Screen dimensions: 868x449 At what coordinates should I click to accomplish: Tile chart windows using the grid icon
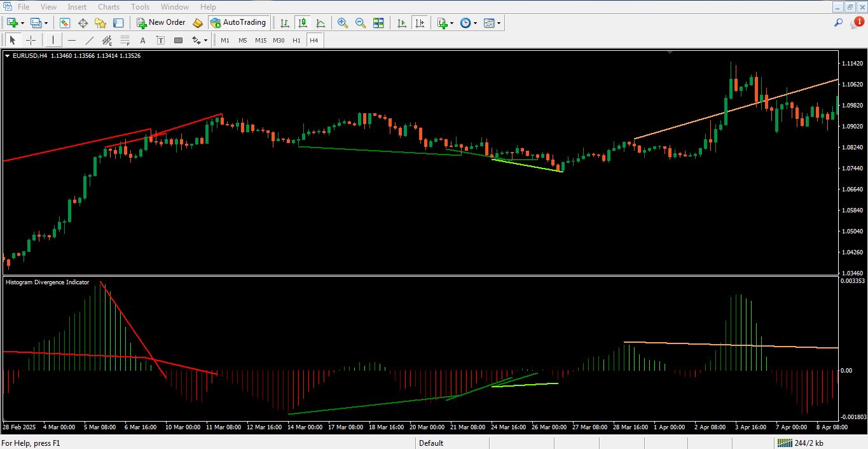point(378,23)
